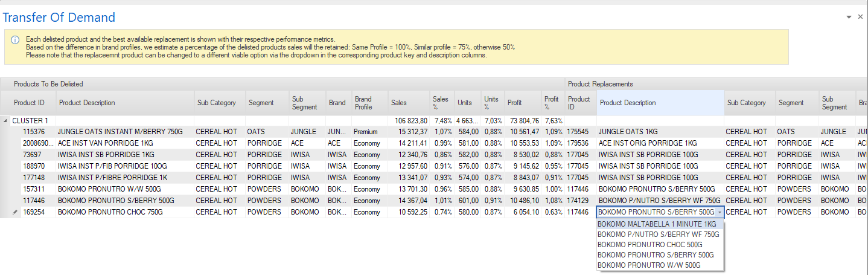Click the profit value 6 054,10

pyautogui.click(x=523, y=212)
